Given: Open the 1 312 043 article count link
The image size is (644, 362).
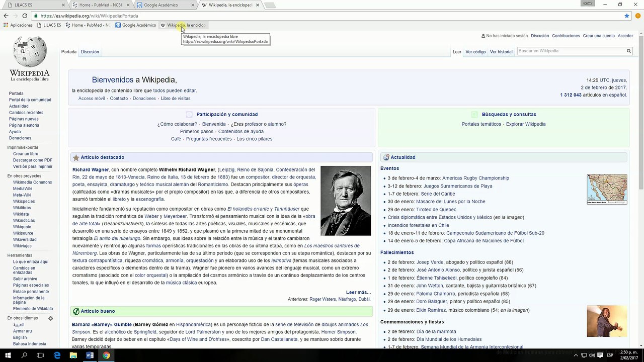Looking at the screenshot, I should coord(571,95).
